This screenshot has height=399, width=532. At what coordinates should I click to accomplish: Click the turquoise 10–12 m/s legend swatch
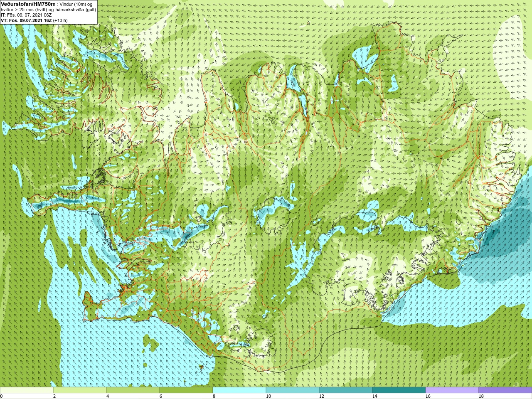click(293, 390)
